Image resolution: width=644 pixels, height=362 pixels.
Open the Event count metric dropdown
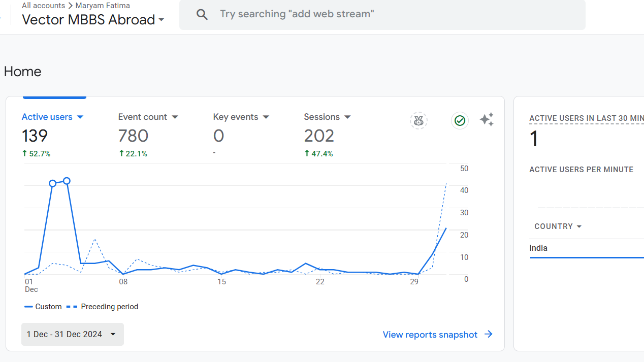point(148,117)
